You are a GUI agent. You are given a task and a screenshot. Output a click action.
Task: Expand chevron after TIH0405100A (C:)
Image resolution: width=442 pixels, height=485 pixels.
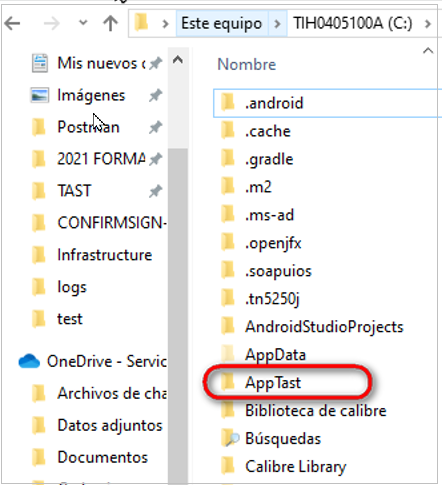[428, 24]
